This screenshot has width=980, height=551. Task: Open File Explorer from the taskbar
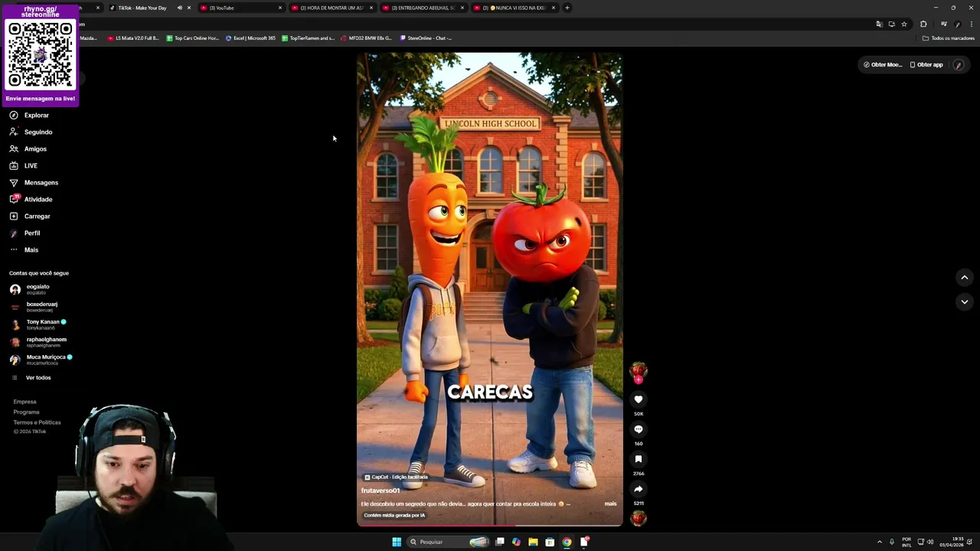point(533,542)
